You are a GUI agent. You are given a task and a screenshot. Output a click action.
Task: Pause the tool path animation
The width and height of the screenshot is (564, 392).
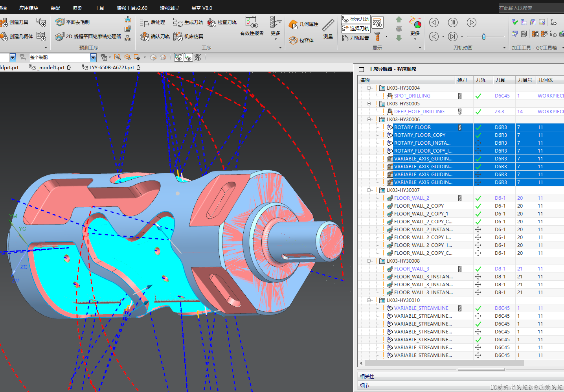[453, 22]
